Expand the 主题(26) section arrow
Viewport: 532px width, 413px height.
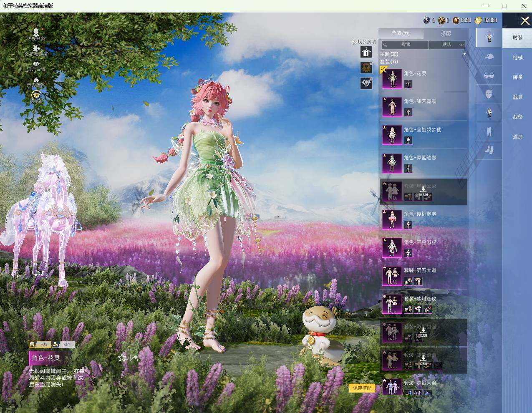pos(464,54)
